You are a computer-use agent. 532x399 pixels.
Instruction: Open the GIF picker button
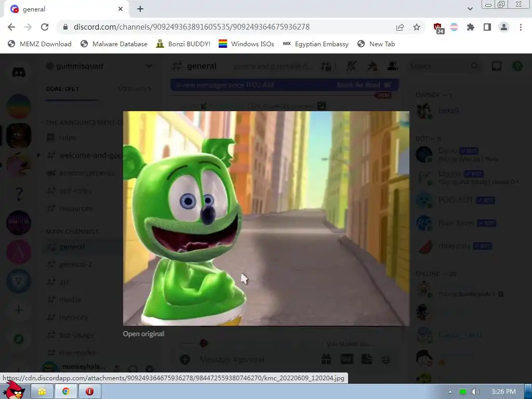[347, 360]
